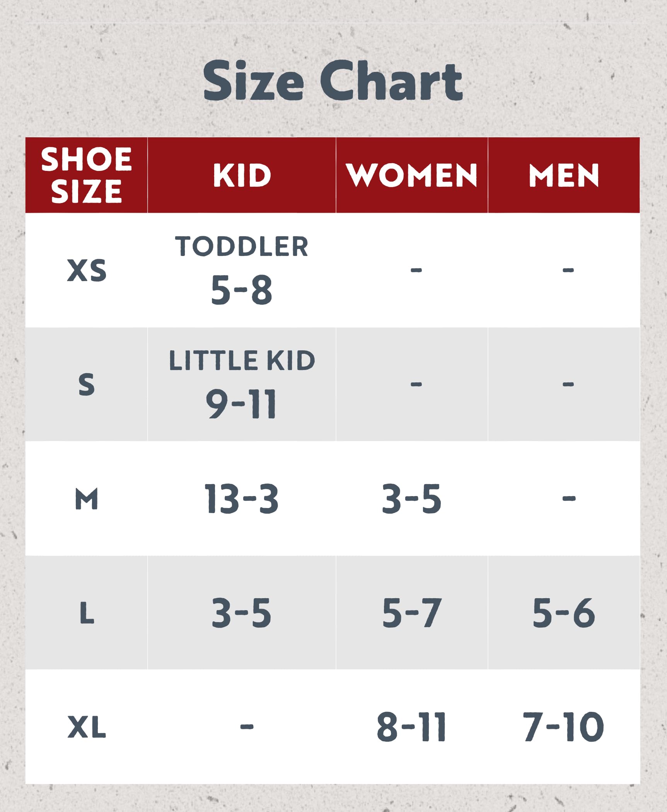Click the L row label
Viewport: 667px width, 812px height.
tap(86, 613)
